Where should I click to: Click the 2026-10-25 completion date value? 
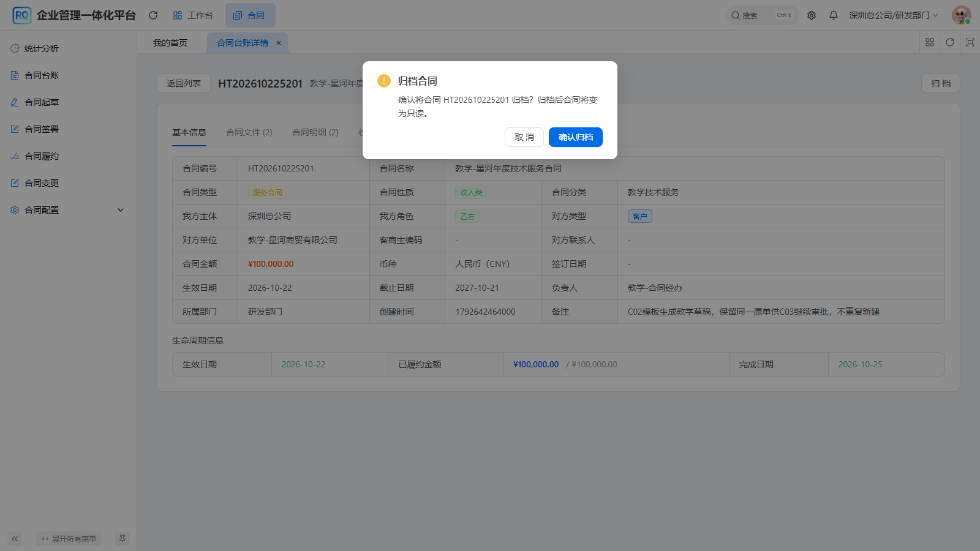point(861,364)
